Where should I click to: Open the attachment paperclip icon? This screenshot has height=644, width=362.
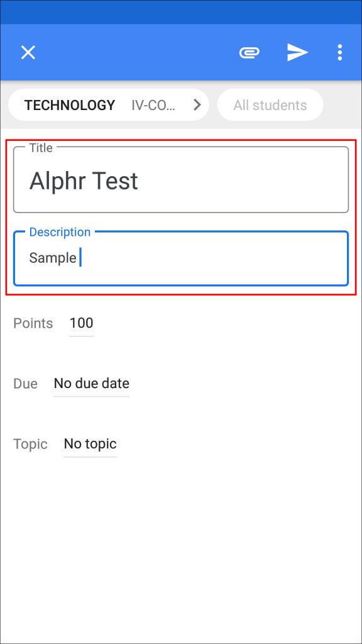(248, 52)
